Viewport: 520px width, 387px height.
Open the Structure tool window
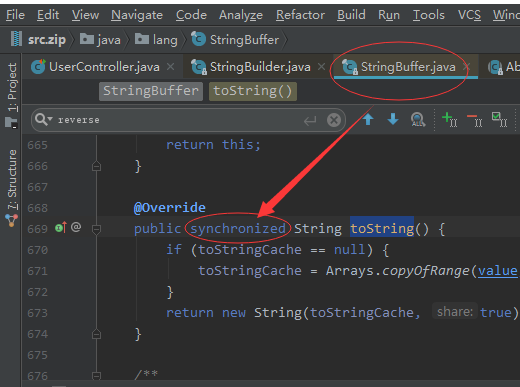click(12, 188)
